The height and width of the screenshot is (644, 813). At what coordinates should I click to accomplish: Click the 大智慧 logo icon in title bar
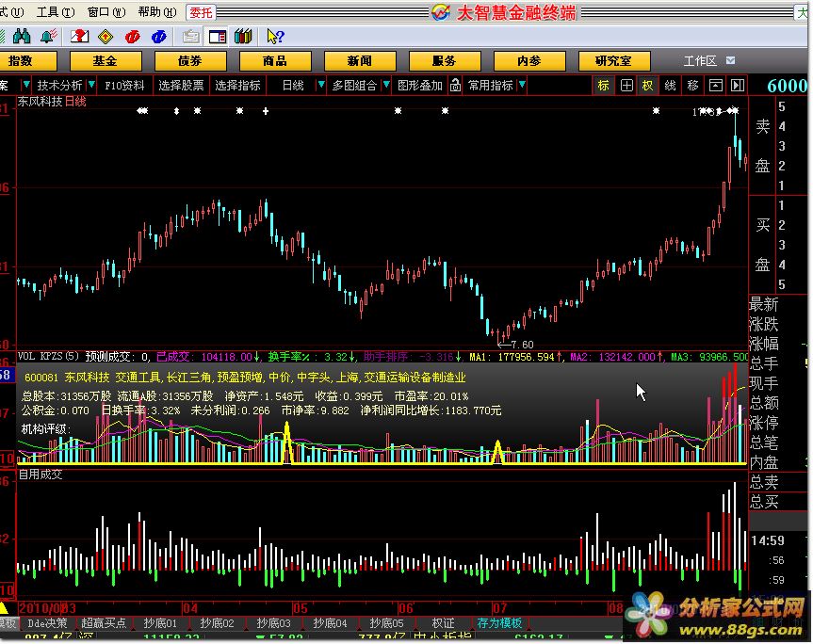(x=441, y=12)
